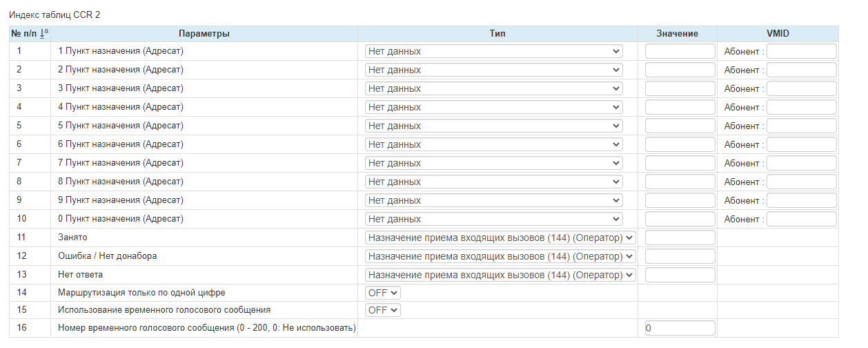Click Абонент VMID field in row 9
The image size is (868, 348).
click(x=801, y=200)
